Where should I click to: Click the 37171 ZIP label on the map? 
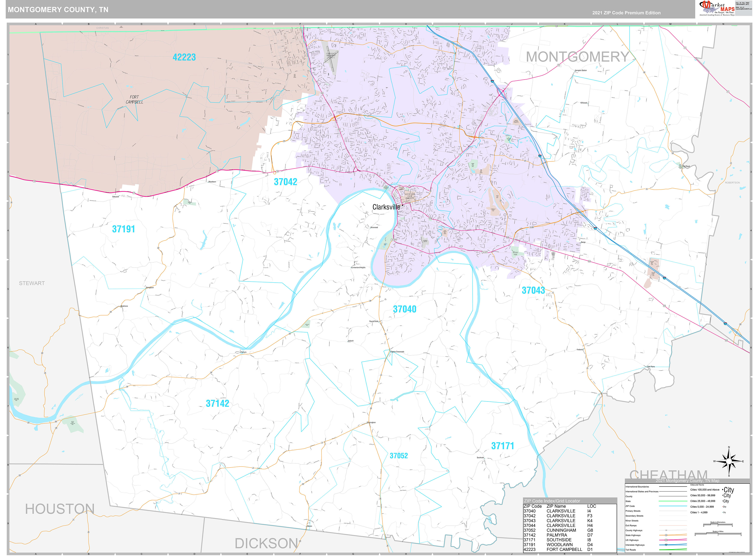pyautogui.click(x=502, y=446)
